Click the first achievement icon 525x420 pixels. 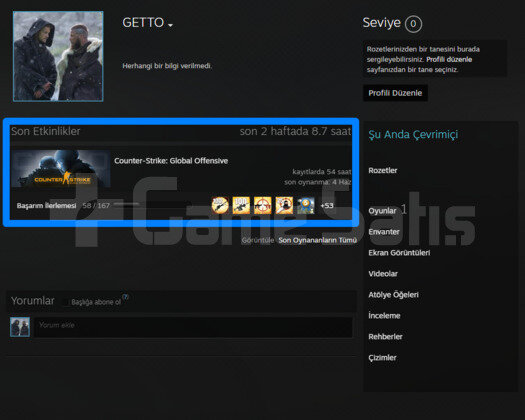(220, 205)
